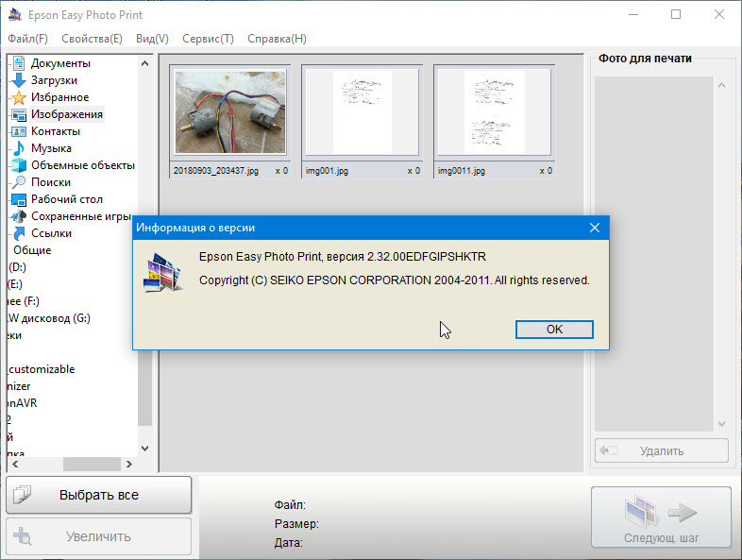Select Музыка in the folder tree
The height and width of the screenshot is (560, 742).
point(51,148)
